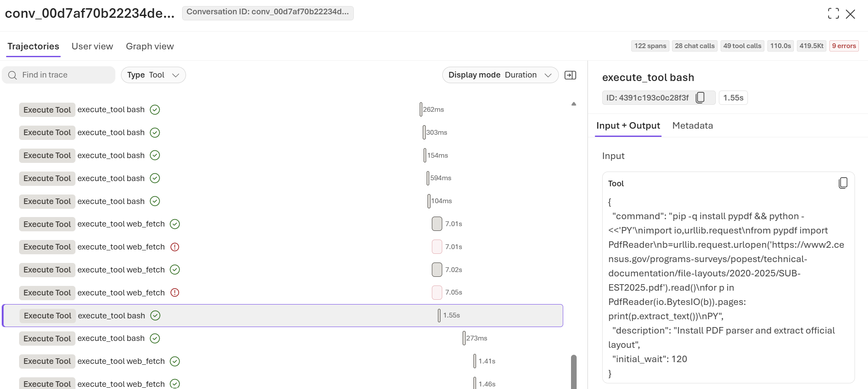Click the Find in trace field
The height and width of the screenshot is (389, 868).
pos(59,75)
